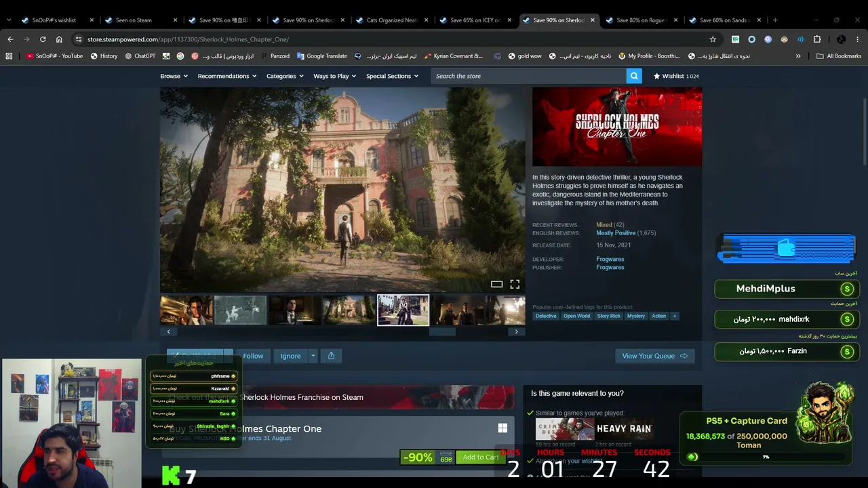
Task: Select the highlighted screenshot thumbnail
Action: point(403,310)
